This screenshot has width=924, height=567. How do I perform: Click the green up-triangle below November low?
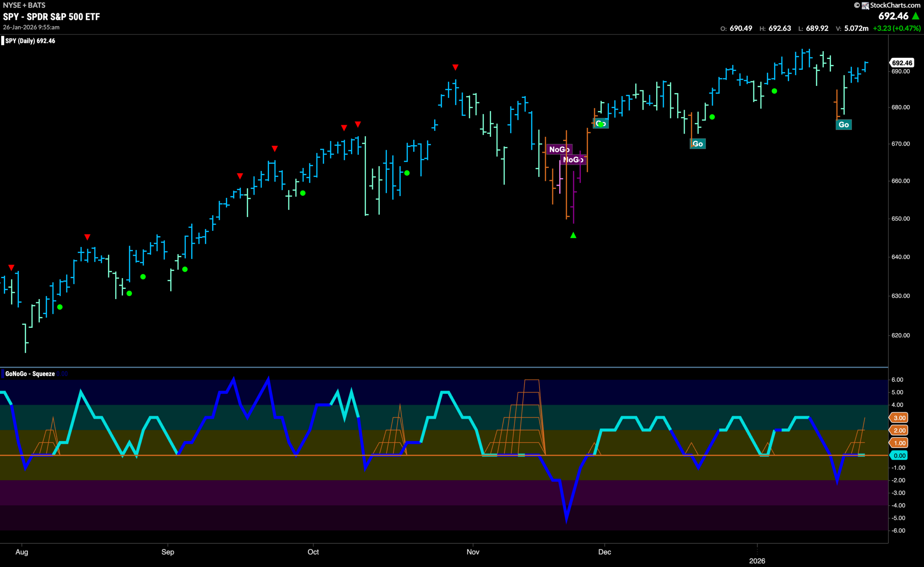[x=573, y=235]
